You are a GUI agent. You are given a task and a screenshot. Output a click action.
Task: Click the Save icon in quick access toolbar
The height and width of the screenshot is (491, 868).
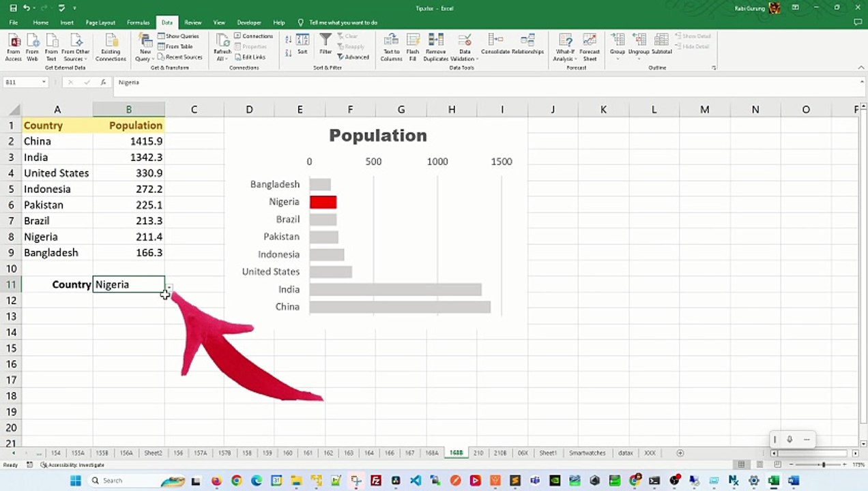pyautogui.click(x=13, y=8)
